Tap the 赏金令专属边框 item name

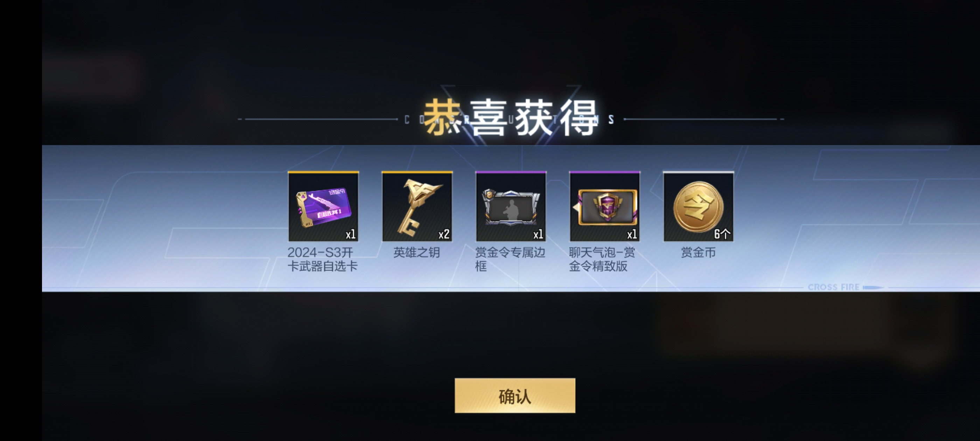[510, 259]
